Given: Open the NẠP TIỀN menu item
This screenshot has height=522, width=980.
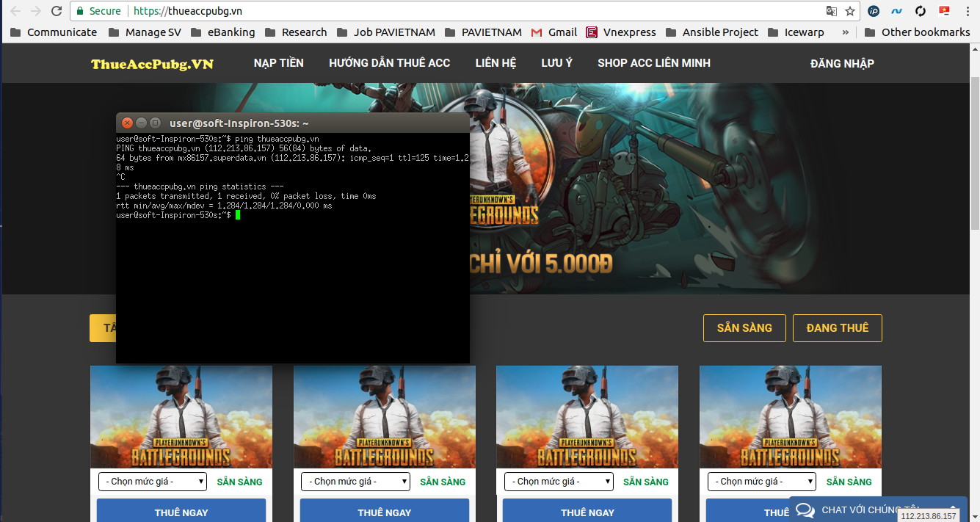Looking at the screenshot, I should (x=278, y=63).
